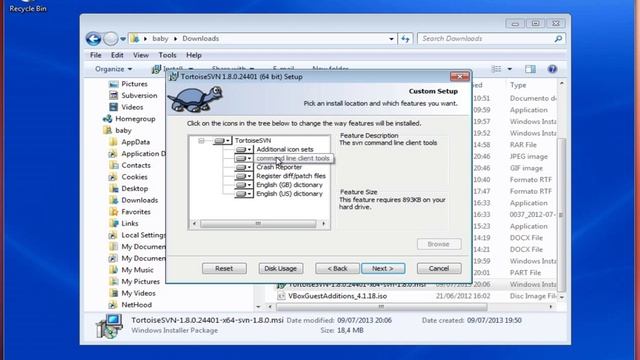This screenshot has width=640, height=360.
Task: Open Favorites folder in navigation pane
Action: (x=136, y=212)
